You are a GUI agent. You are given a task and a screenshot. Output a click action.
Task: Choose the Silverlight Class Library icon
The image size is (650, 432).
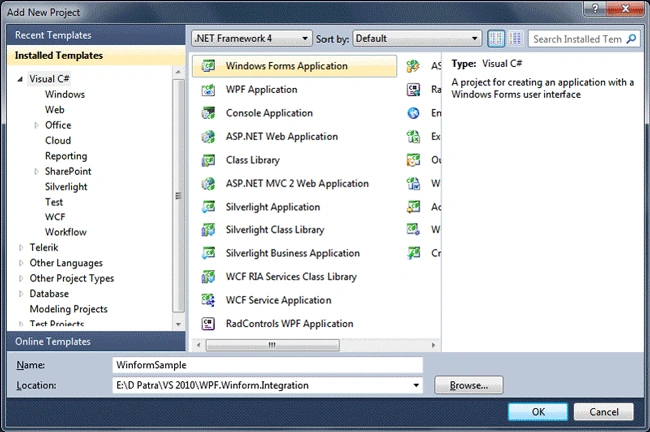pyautogui.click(x=208, y=230)
